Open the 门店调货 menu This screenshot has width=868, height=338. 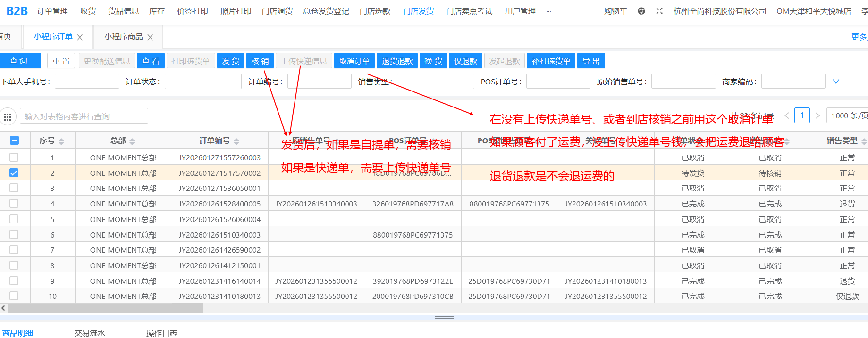tap(277, 11)
